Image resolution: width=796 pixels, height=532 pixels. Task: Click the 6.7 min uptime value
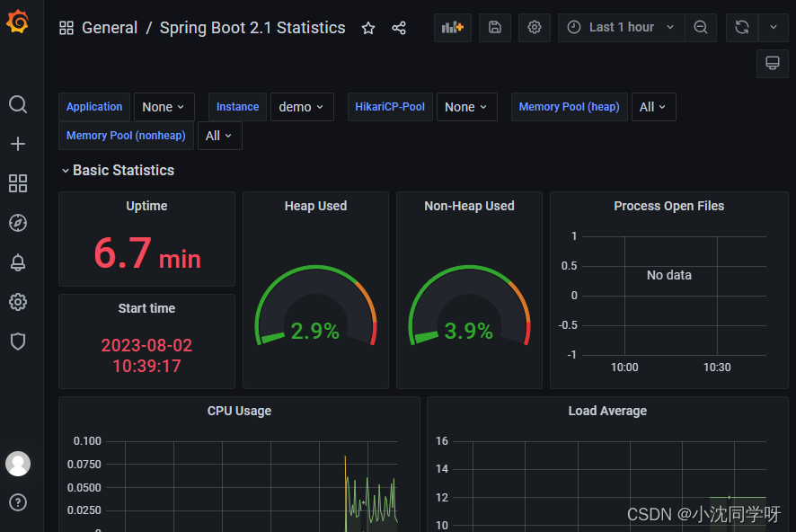click(147, 253)
